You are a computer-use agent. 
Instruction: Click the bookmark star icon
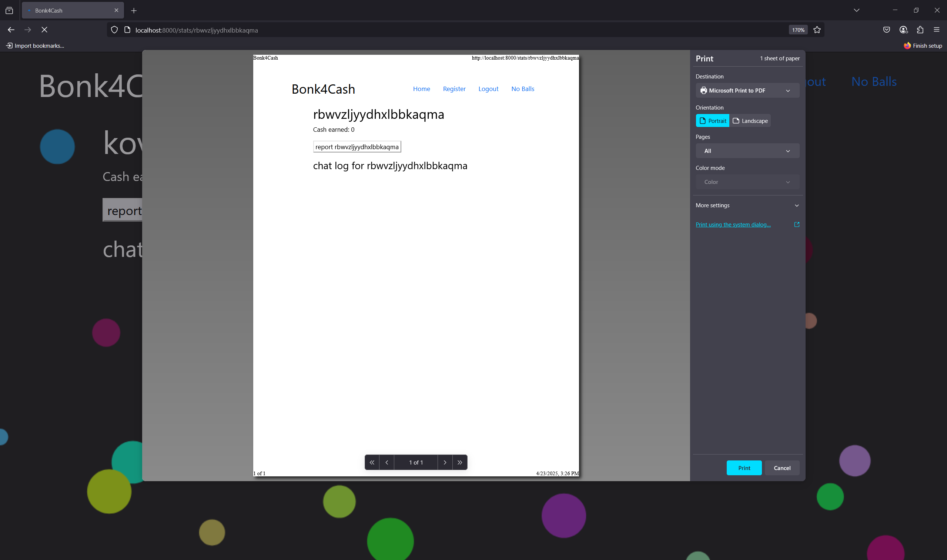(817, 30)
